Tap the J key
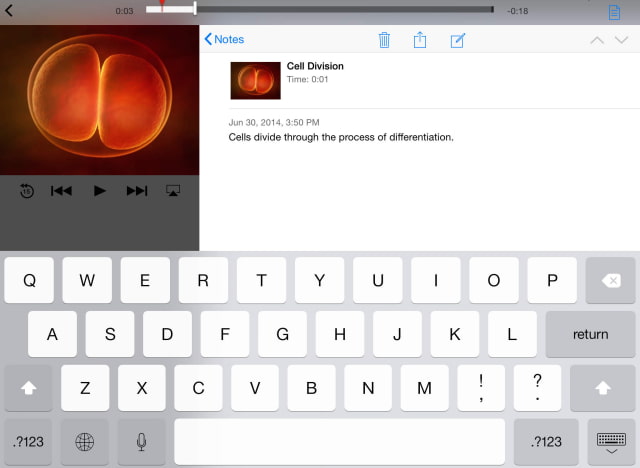The image size is (640, 468). point(397,334)
